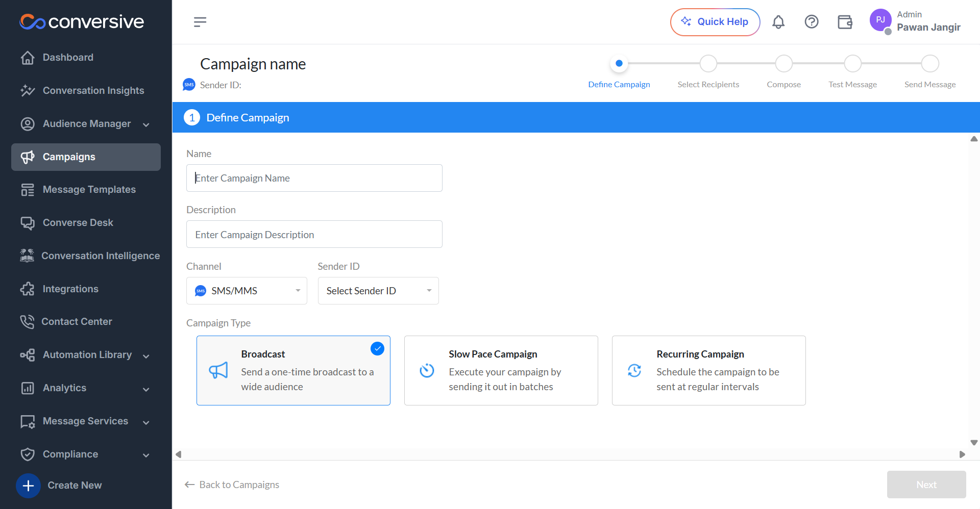Click the Quick Help button
Viewport: 980px width, 509px height.
pos(715,22)
